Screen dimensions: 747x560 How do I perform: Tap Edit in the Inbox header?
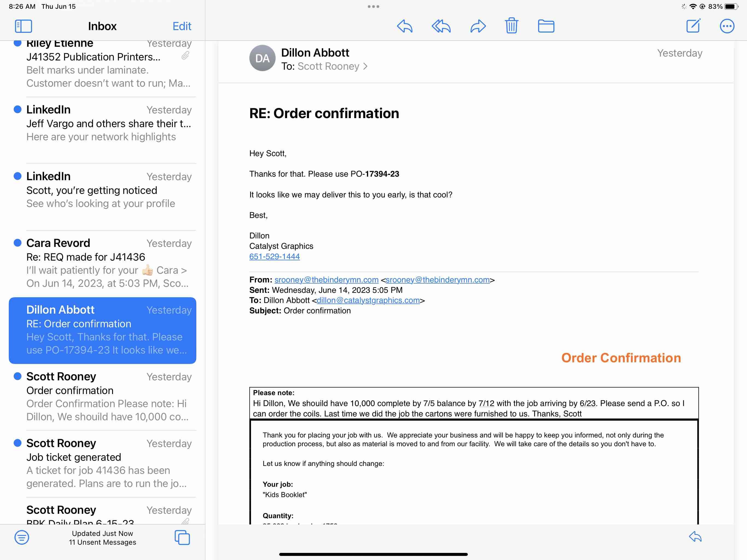(182, 26)
